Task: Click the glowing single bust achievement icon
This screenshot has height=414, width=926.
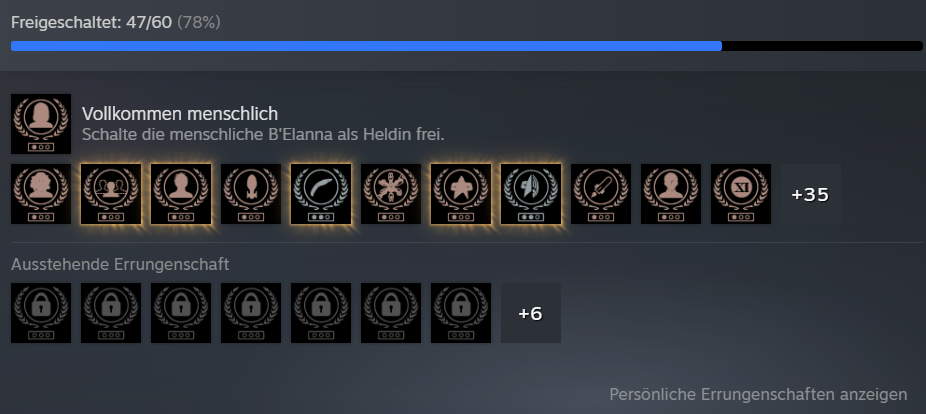Action: pos(181,194)
